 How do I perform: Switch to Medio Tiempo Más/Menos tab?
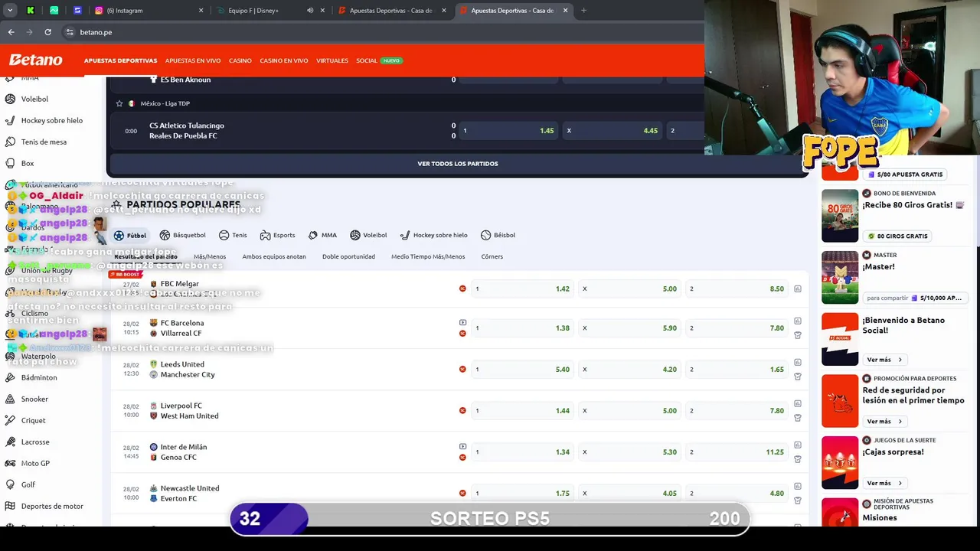coord(428,256)
